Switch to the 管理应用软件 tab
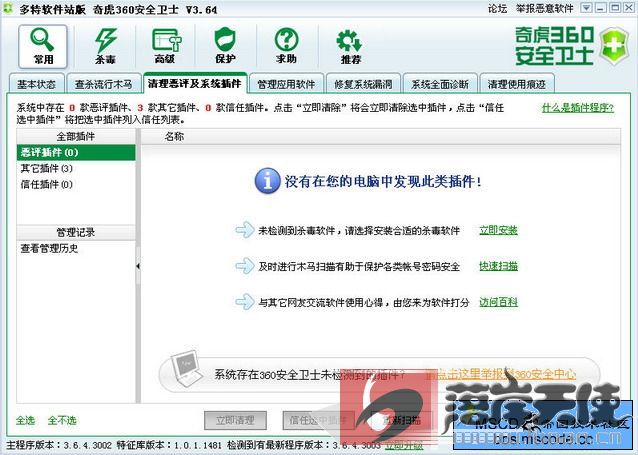Viewport: 638px width, 455px height. coord(286,84)
